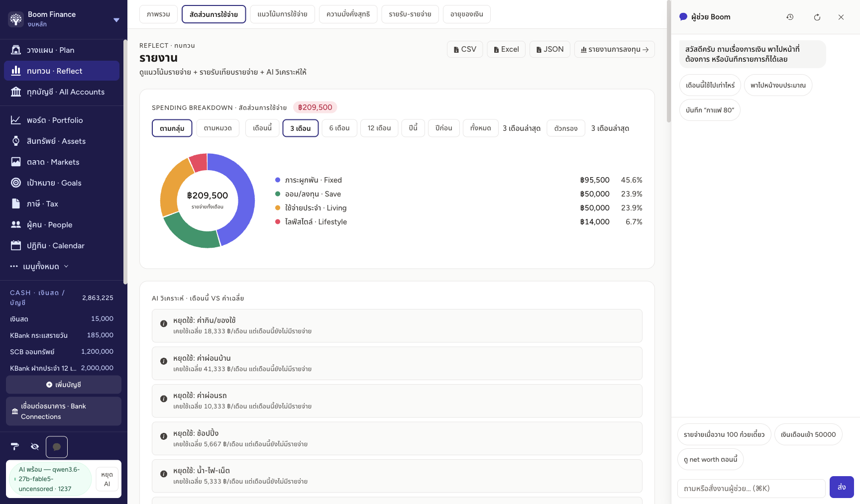
Task: Click the Portfolio line chart icon
Action: tap(16, 120)
